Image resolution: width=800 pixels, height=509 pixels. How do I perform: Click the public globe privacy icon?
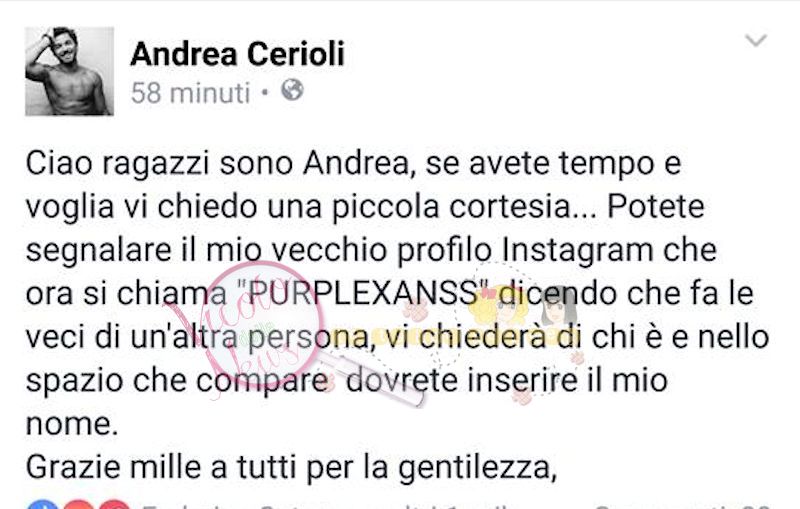[292, 90]
